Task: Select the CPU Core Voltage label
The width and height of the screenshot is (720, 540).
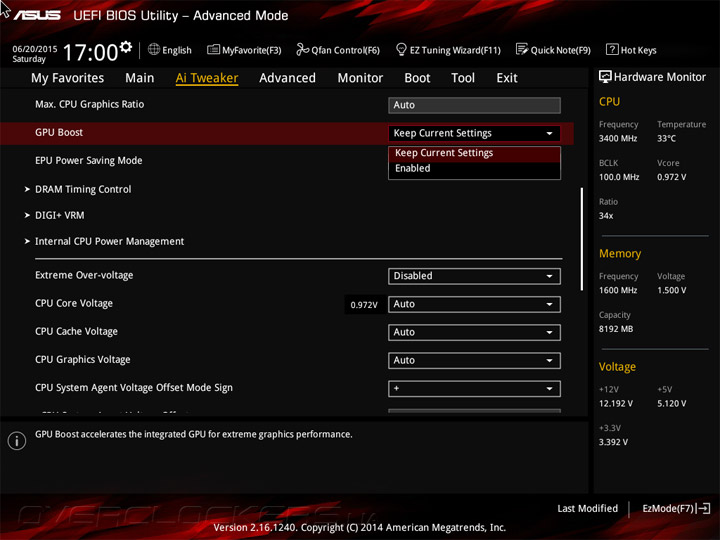Action: 74,304
